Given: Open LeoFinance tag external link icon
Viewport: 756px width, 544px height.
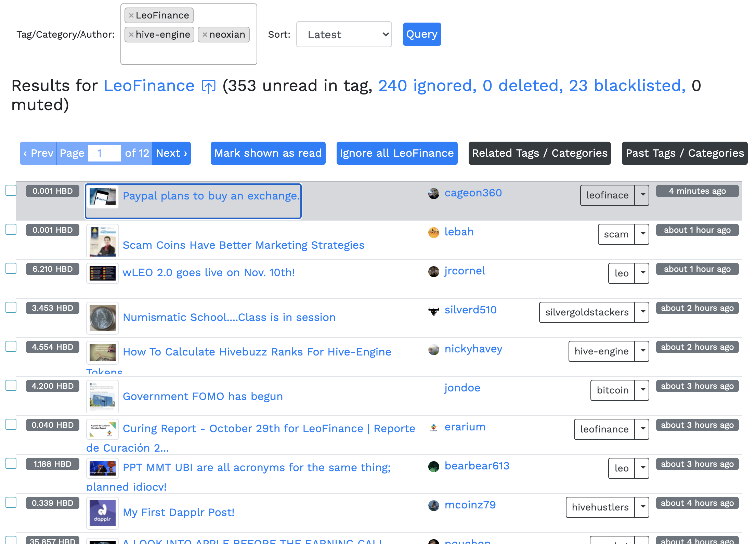Looking at the screenshot, I should pyautogui.click(x=209, y=86).
